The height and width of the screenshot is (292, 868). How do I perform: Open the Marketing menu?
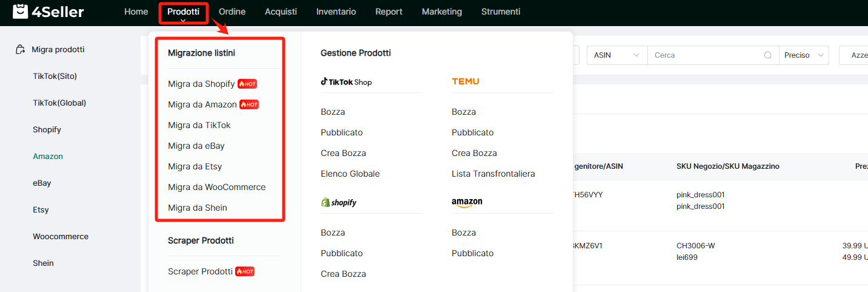coord(442,12)
